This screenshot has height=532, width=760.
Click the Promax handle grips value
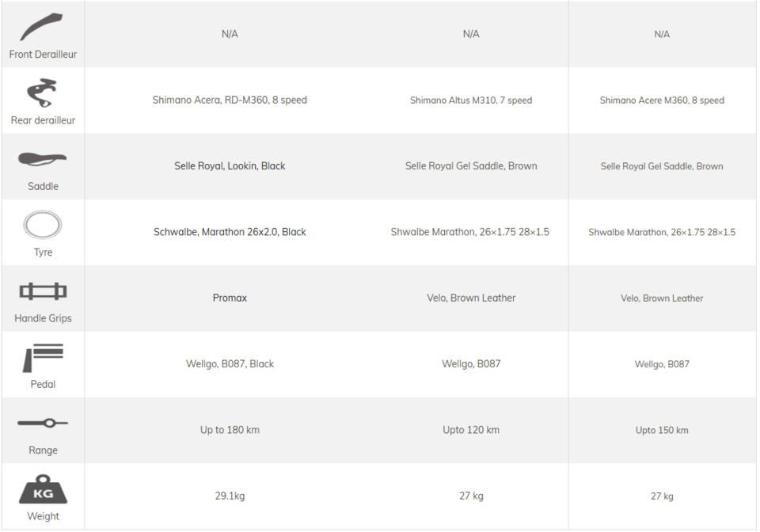coord(230,298)
